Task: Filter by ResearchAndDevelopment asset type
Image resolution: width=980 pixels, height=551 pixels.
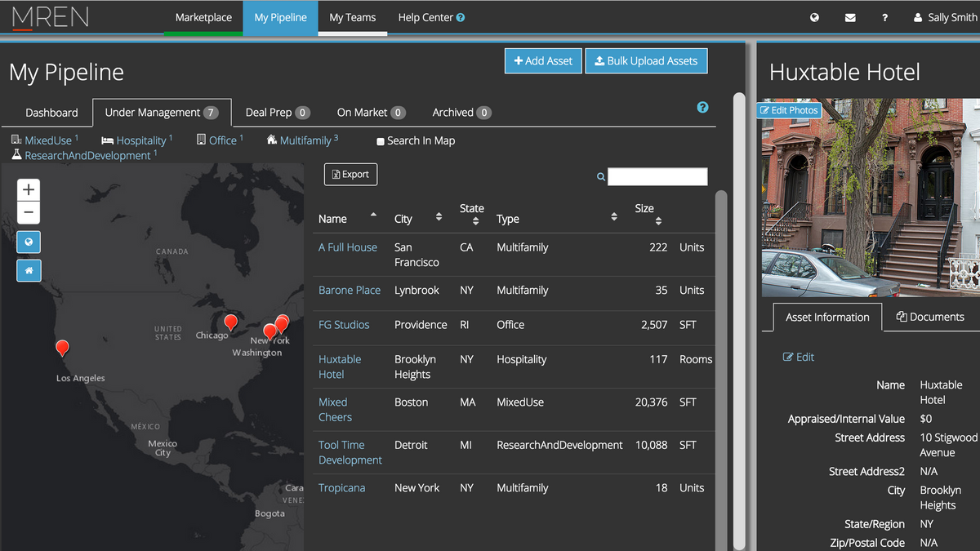Action: (x=84, y=155)
